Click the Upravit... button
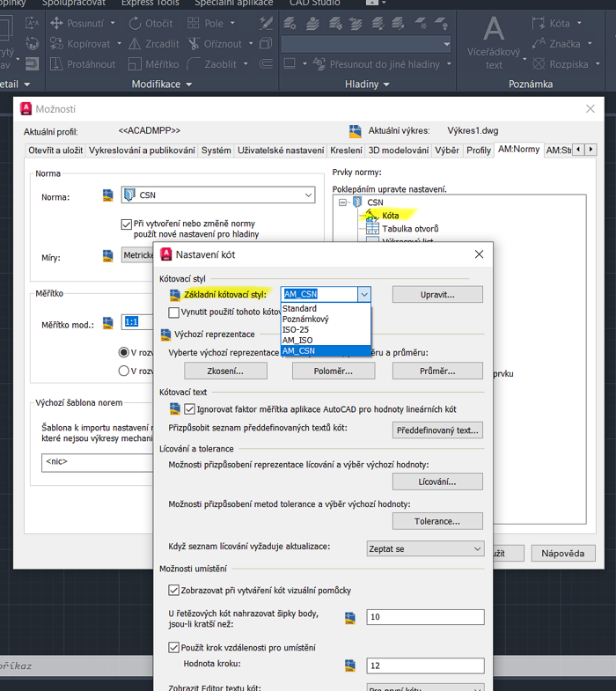Viewport: 616px width, 691px height. 437,294
